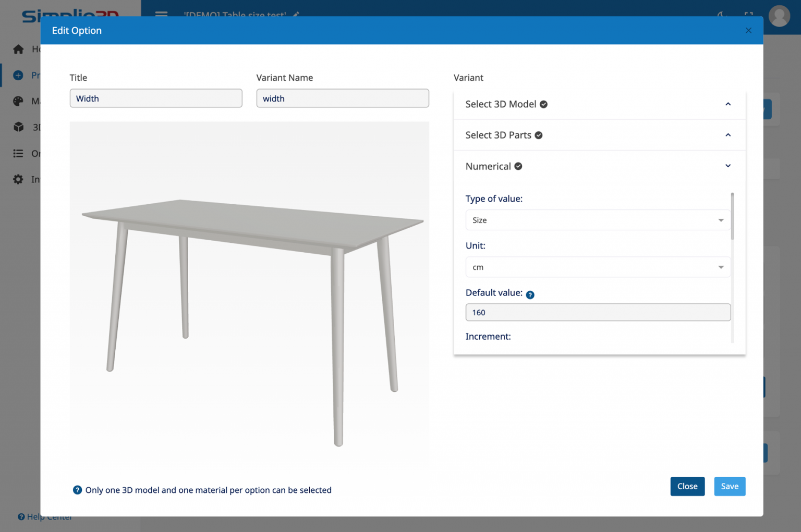This screenshot has width=801, height=532.
Task: Open the hamburger menu next to the title
Action: point(161,15)
